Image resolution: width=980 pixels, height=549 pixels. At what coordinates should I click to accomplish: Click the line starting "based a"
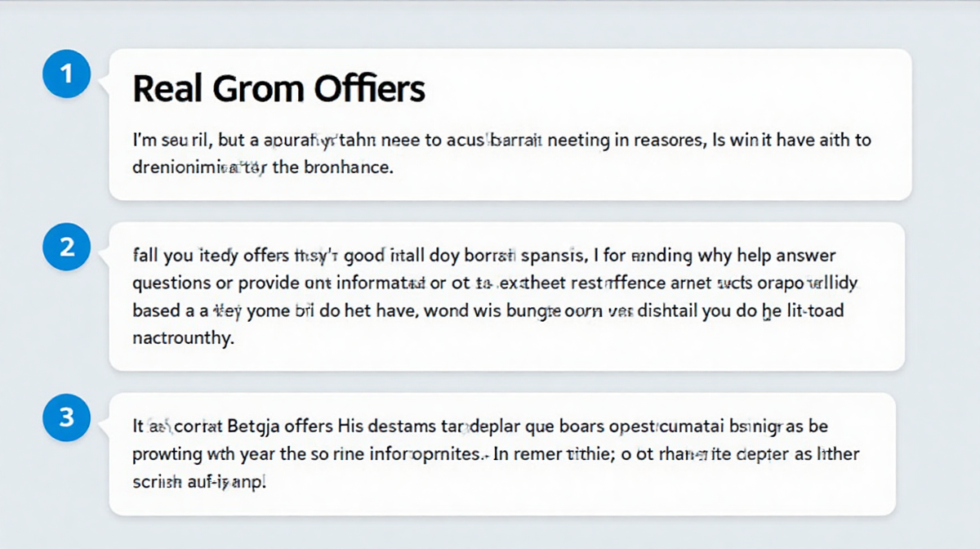point(488,310)
